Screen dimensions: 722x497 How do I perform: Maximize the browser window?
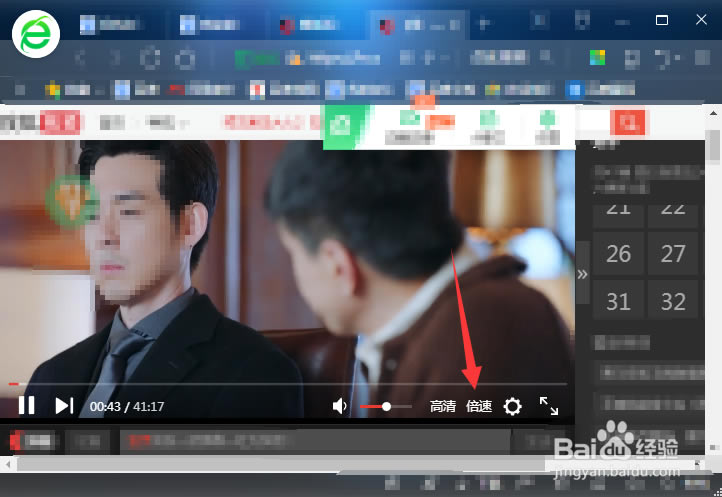point(662,20)
